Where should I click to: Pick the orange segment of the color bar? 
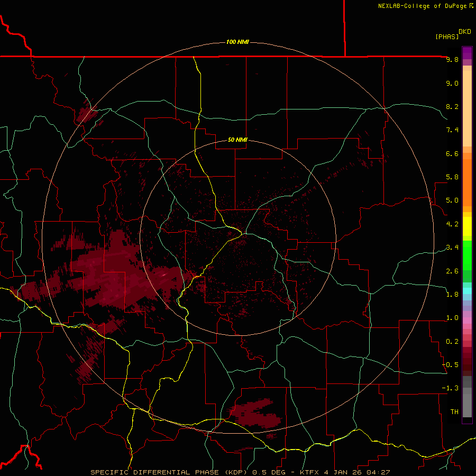[467, 182]
